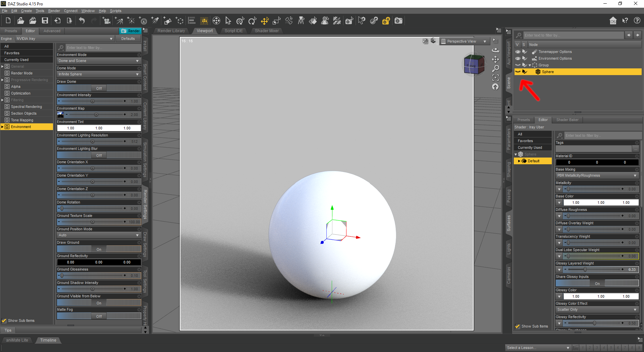Screen dimensions: 644x352
Task: Collapse the Group node in Scene tree
Action: pyautogui.click(x=529, y=65)
